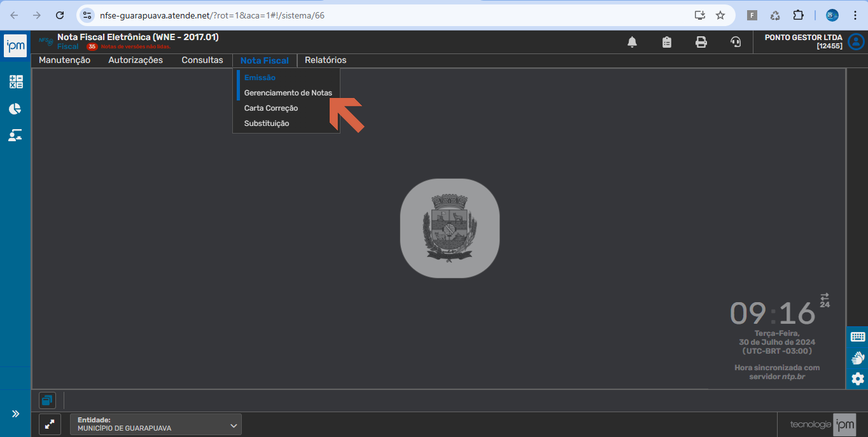The width and height of the screenshot is (868, 437).
Task: Click the IPM logo in sidebar
Action: click(15, 46)
